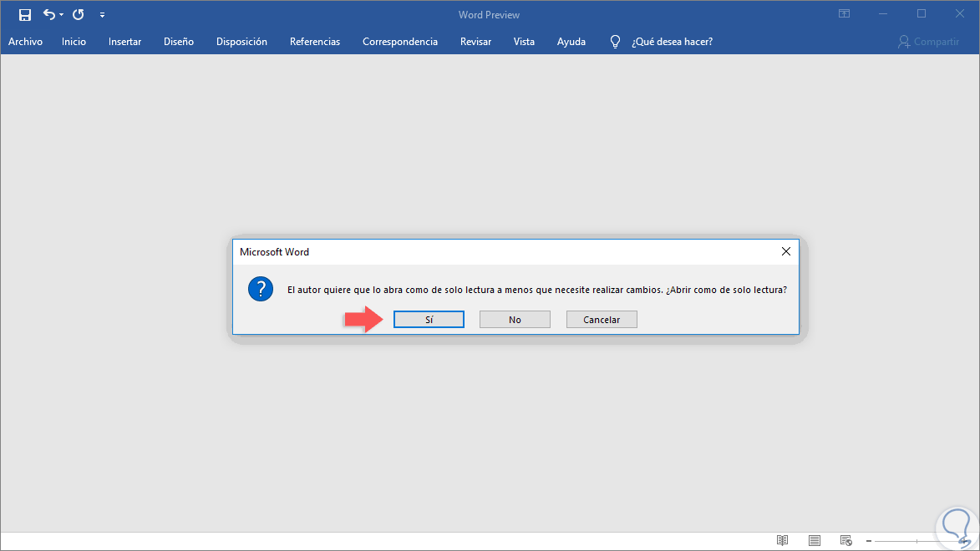The image size is (980, 551).
Task: Switch to Read Mode view icon
Action: [783, 540]
